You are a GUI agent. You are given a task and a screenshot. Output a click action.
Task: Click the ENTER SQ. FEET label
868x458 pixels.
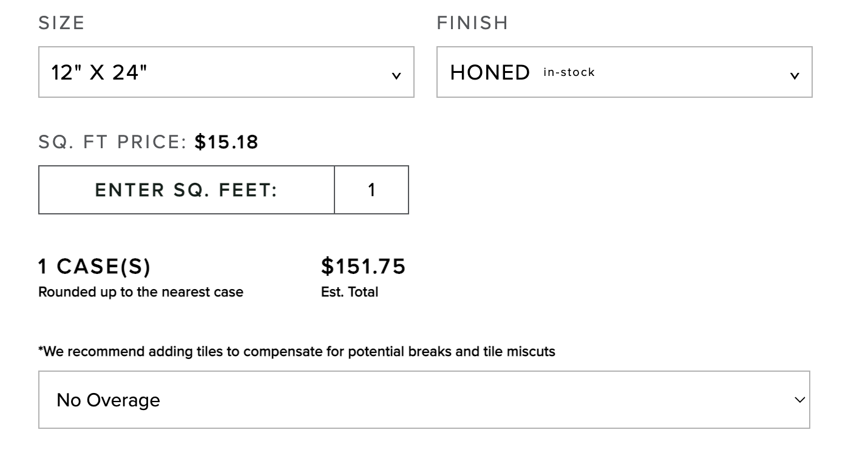[x=186, y=190]
